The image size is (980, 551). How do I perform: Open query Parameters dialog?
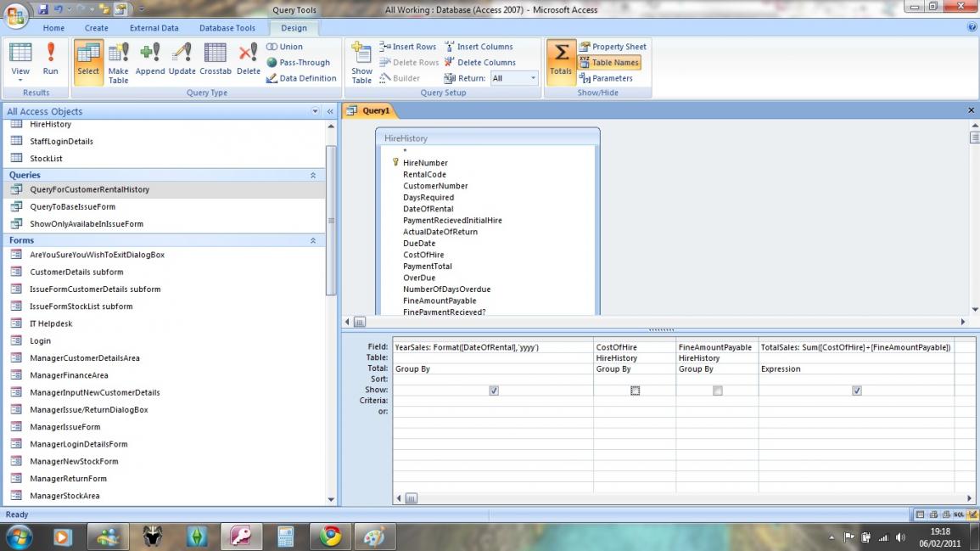click(606, 78)
